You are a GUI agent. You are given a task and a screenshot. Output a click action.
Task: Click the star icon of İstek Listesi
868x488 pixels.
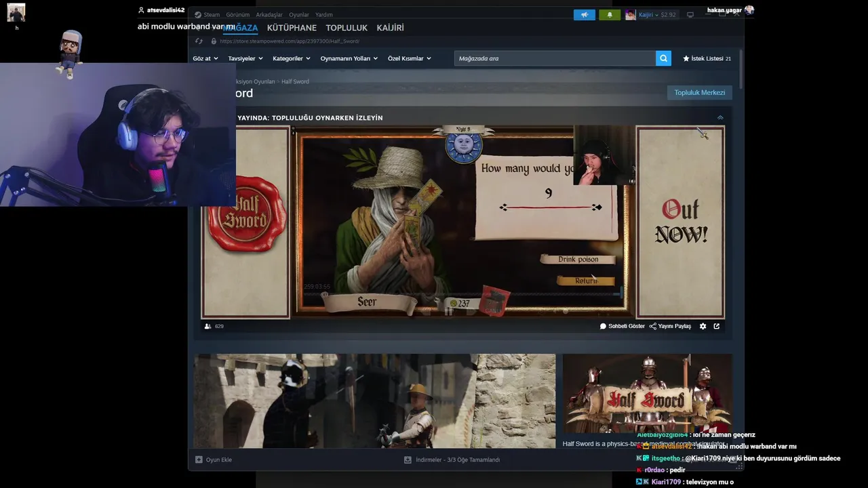point(686,58)
